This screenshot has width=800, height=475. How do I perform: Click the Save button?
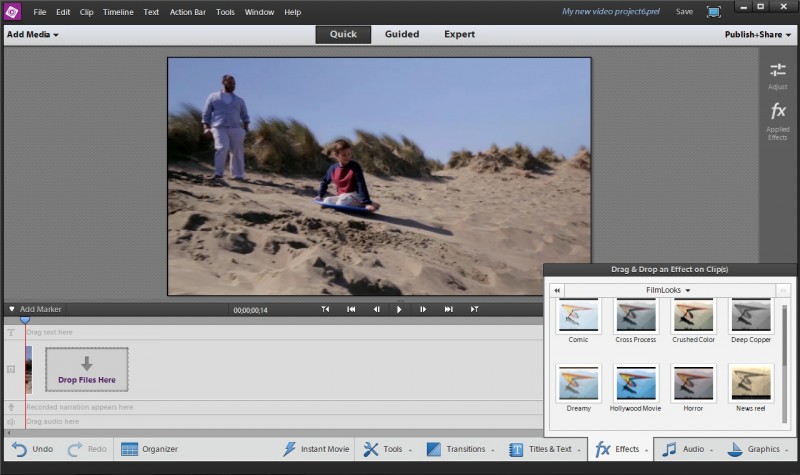(x=684, y=12)
